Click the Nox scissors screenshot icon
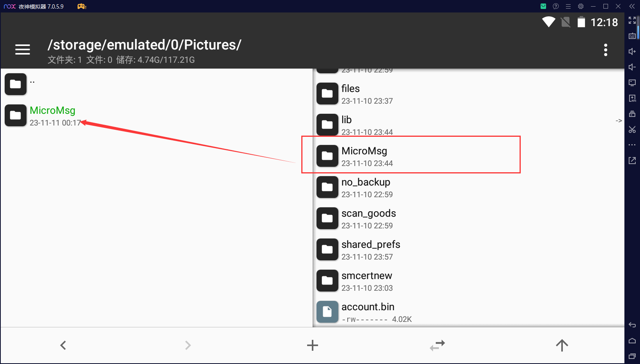Viewport: 640px width, 364px height. click(632, 129)
